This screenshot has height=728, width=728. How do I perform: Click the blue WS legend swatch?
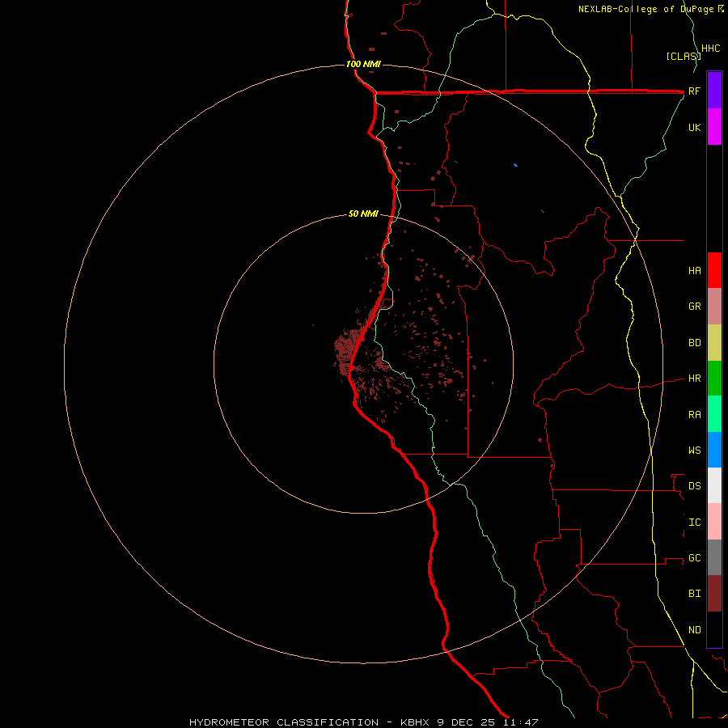[x=714, y=450]
